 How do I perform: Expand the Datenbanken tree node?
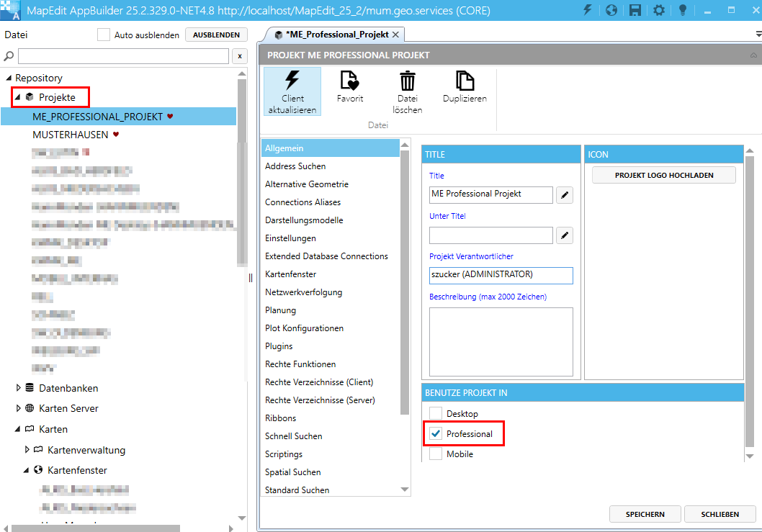point(19,388)
